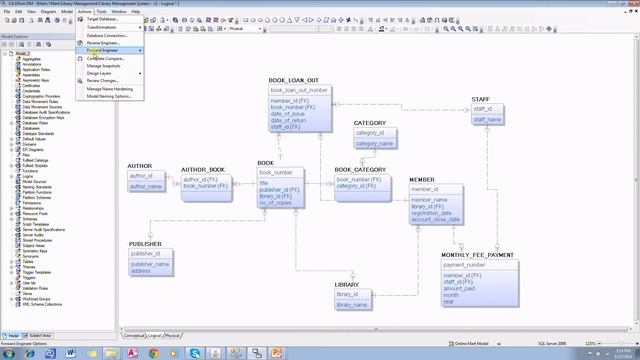640x360 pixels.
Task: Click the fill color bucket toolbar icon
Action: 382,29
